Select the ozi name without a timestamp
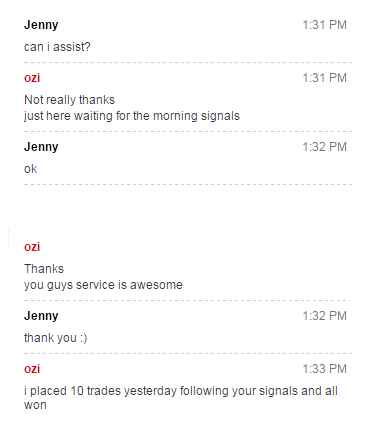 (x=32, y=247)
